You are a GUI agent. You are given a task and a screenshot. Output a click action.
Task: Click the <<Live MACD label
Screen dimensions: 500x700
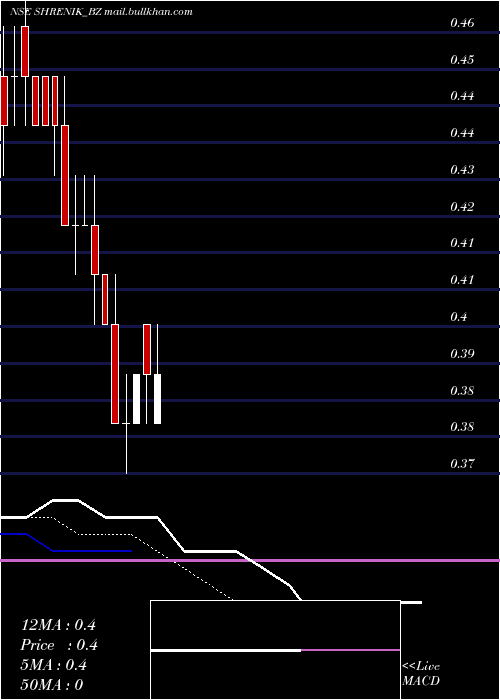[421, 673]
